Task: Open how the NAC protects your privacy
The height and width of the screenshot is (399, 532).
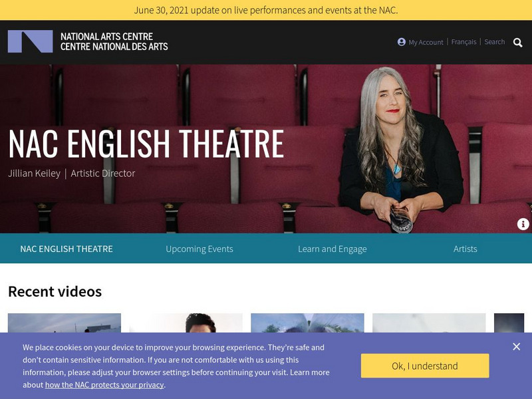Action: pos(104,385)
